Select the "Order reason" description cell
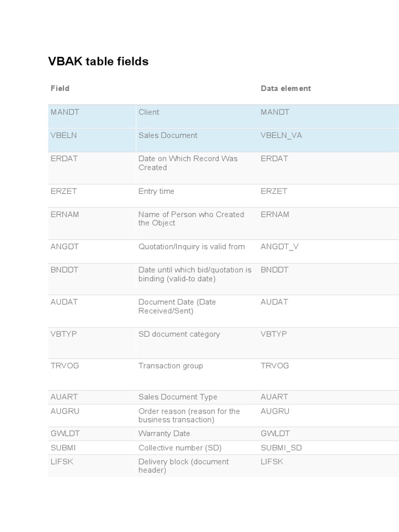The width and height of the screenshot is (399, 532). click(x=189, y=415)
